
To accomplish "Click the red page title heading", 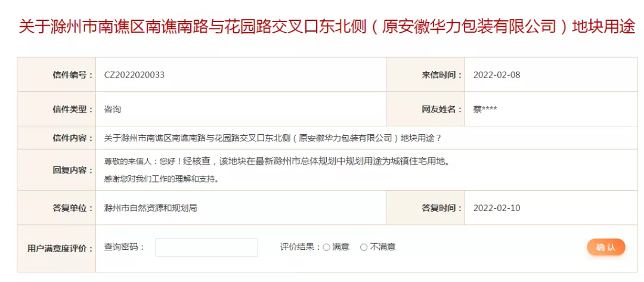I will (x=327, y=27).
